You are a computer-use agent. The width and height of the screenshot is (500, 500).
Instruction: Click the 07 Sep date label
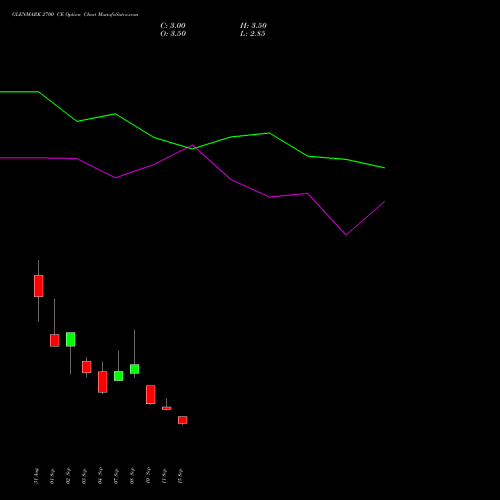tap(116, 476)
